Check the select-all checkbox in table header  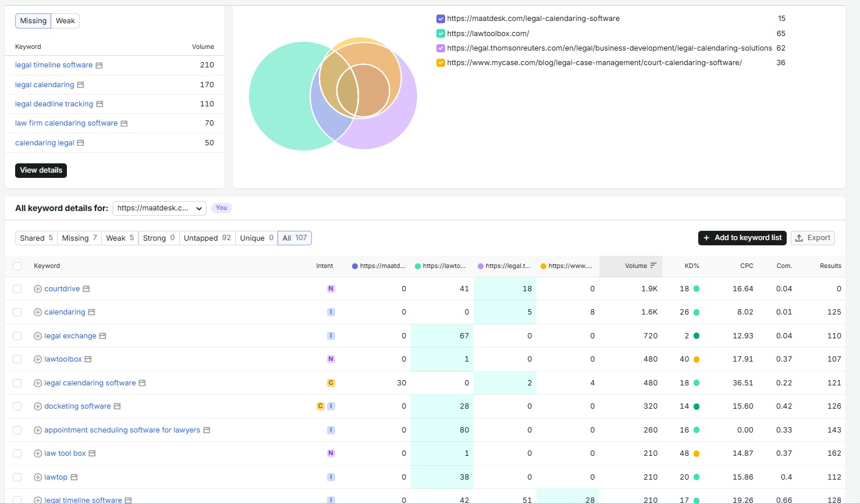click(17, 266)
